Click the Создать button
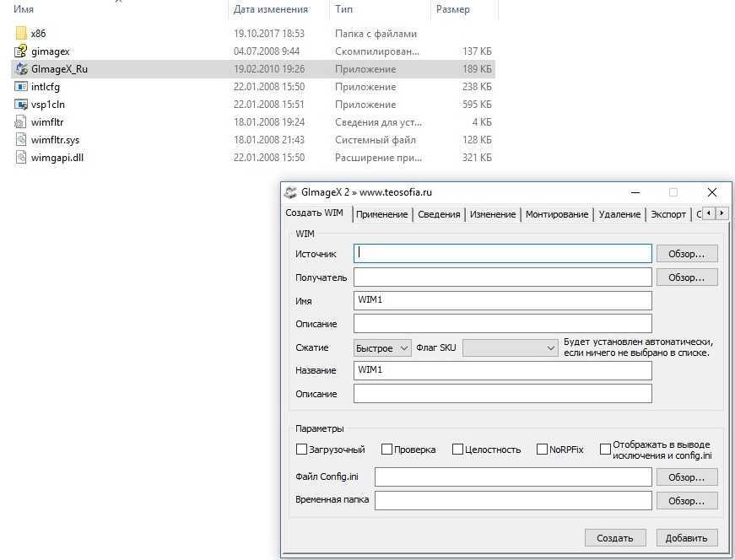 point(614,537)
